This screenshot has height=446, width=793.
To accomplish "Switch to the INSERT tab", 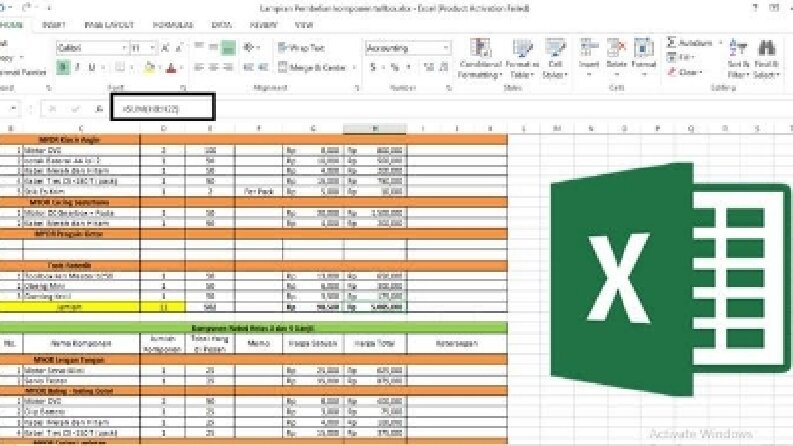I will 54,25.
